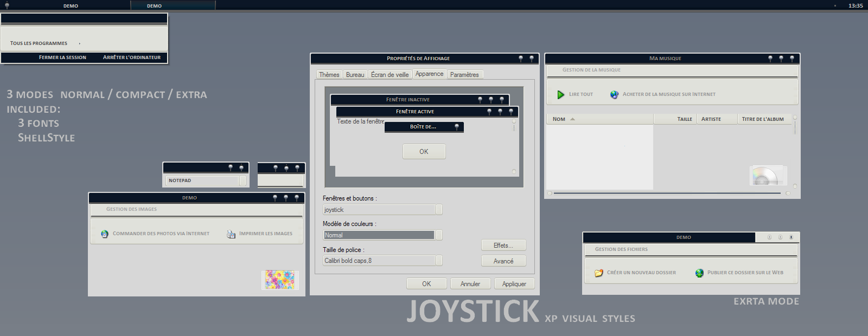Click the pin icon in Boîte de... title bar
Viewport: 868px width, 336px height.
coord(457,127)
